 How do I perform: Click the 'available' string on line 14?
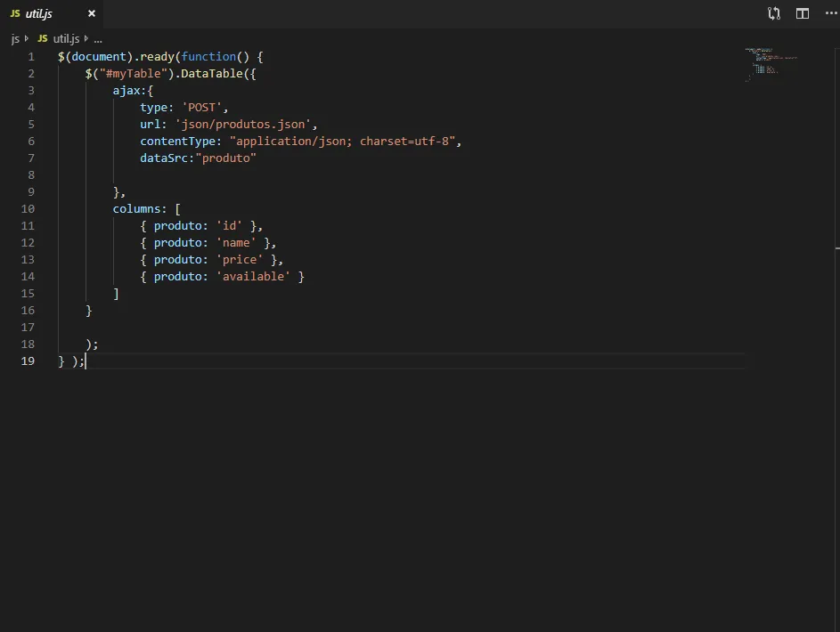click(253, 277)
